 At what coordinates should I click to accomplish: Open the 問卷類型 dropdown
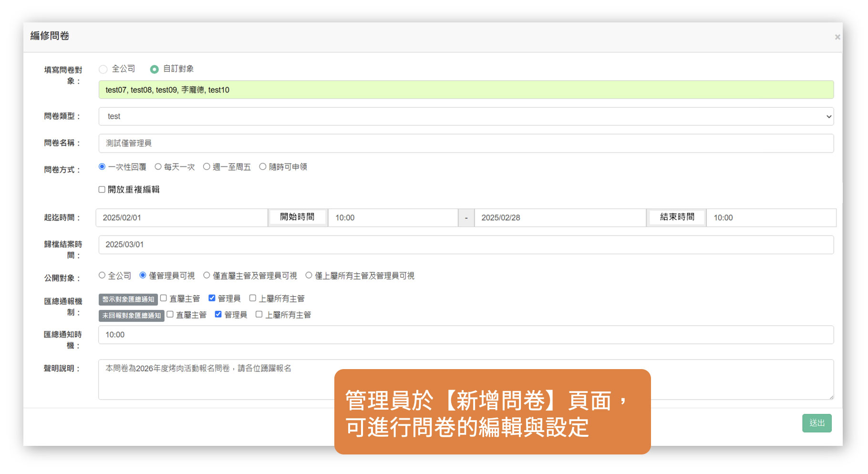pyautogui.click(x=465, y=116)
